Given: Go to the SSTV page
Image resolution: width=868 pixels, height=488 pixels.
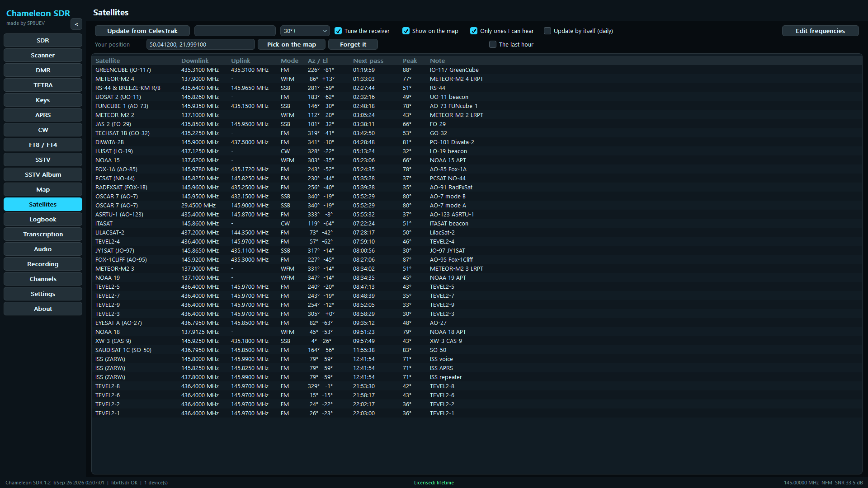Looking at the screenshot, I should click(x=43, y=160).
